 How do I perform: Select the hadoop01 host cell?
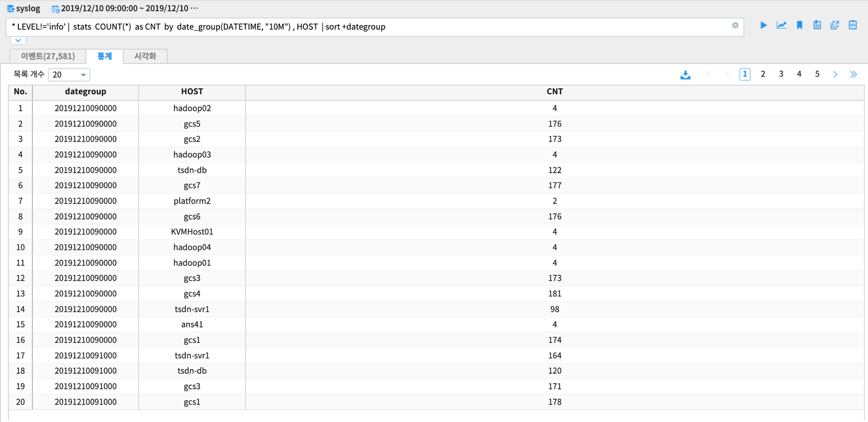click(x=192, y=263)
